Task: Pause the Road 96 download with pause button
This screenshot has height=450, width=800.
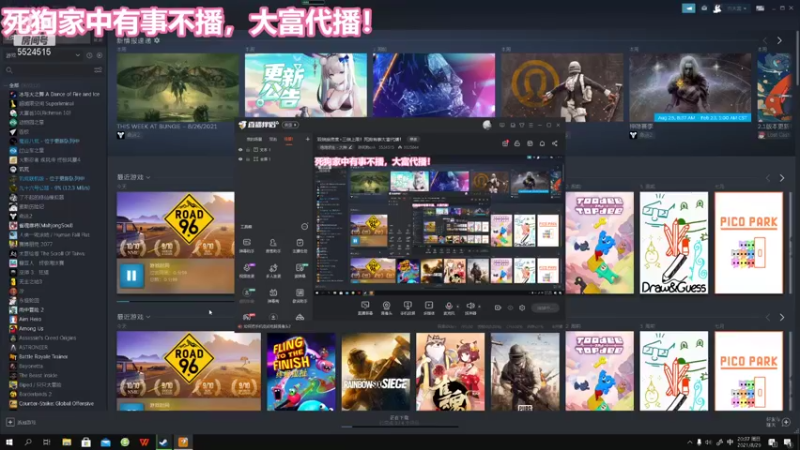Action: tap(131, 276)
